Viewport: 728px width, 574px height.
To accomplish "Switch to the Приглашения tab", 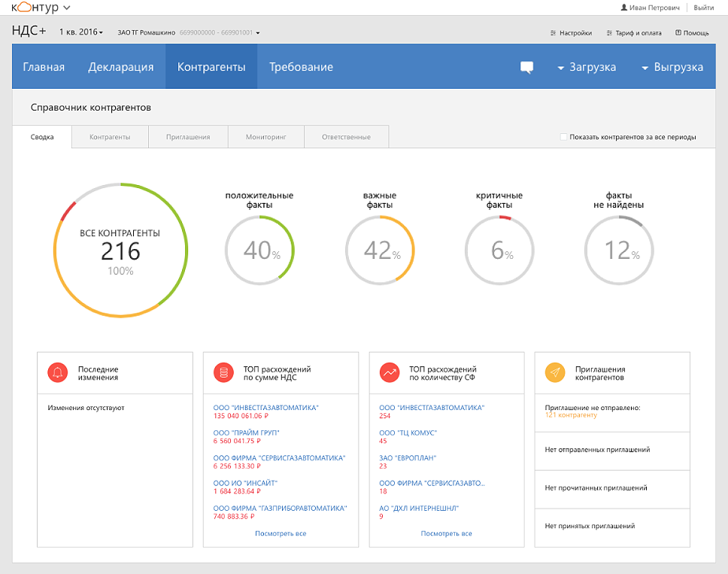I will tap(187, 137).
